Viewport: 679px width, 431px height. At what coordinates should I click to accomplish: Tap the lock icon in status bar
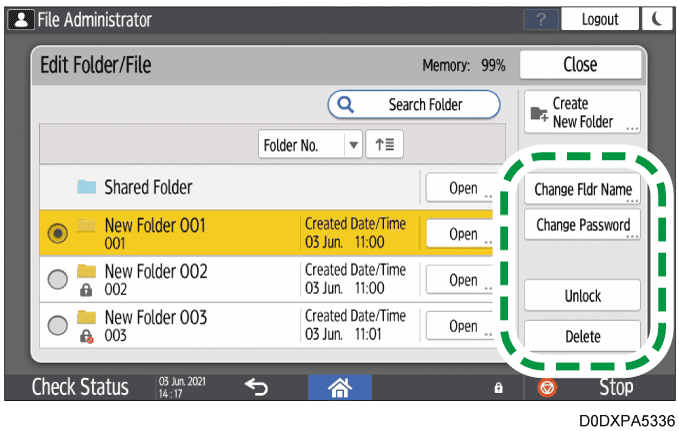[498, 388]
